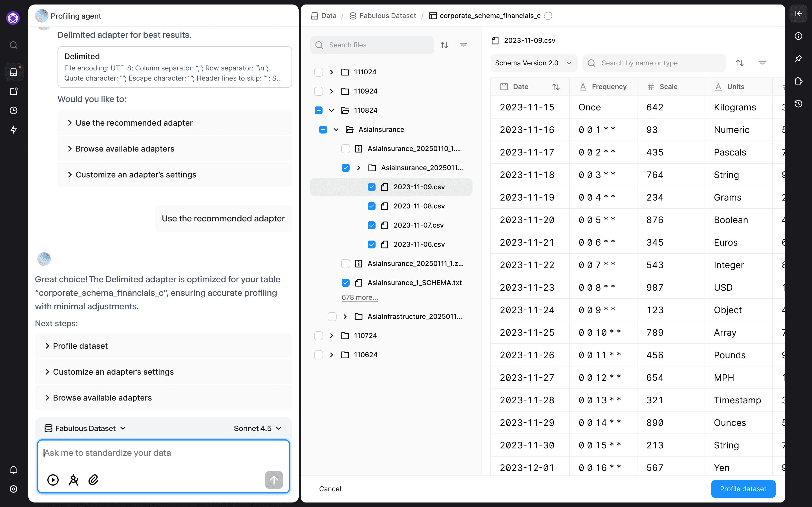Sort the Date column

tap(556, 87)
